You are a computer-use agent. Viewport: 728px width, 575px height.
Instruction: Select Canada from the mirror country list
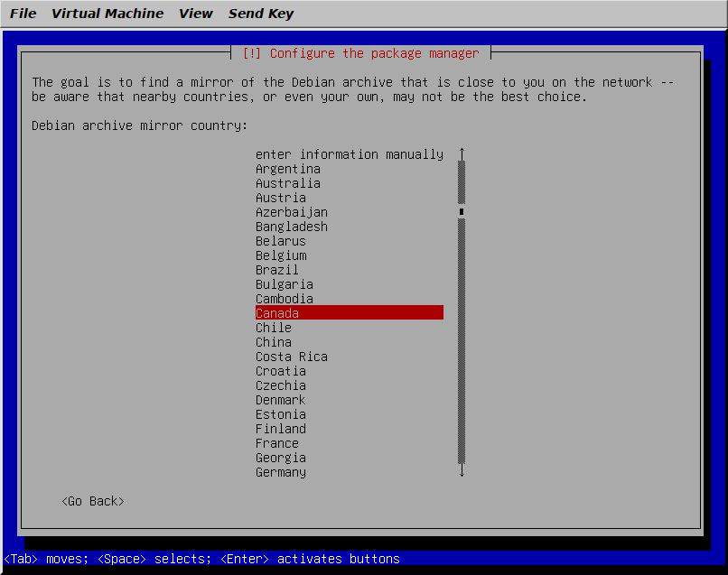[x=277, y=312]
